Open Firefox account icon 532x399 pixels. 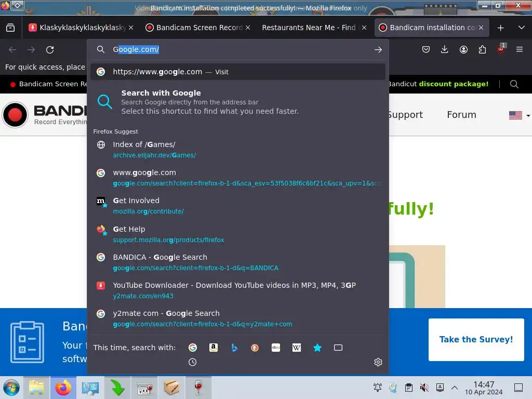463,49
